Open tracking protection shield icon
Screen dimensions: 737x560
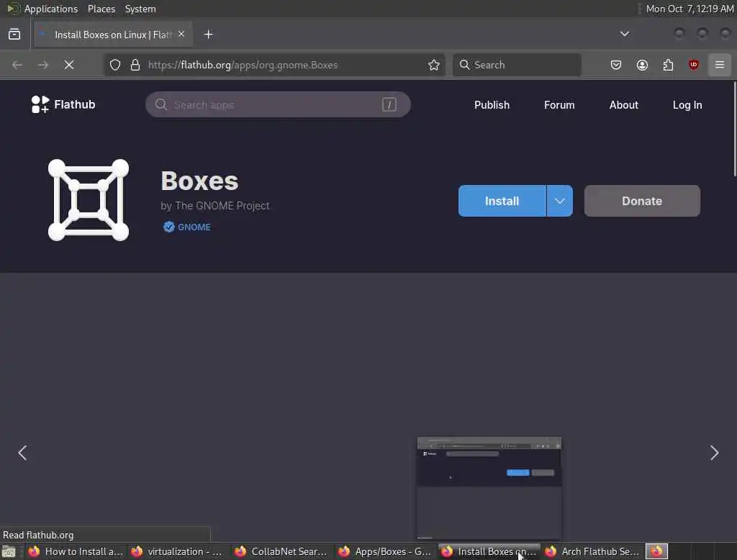tap(115, 65)
